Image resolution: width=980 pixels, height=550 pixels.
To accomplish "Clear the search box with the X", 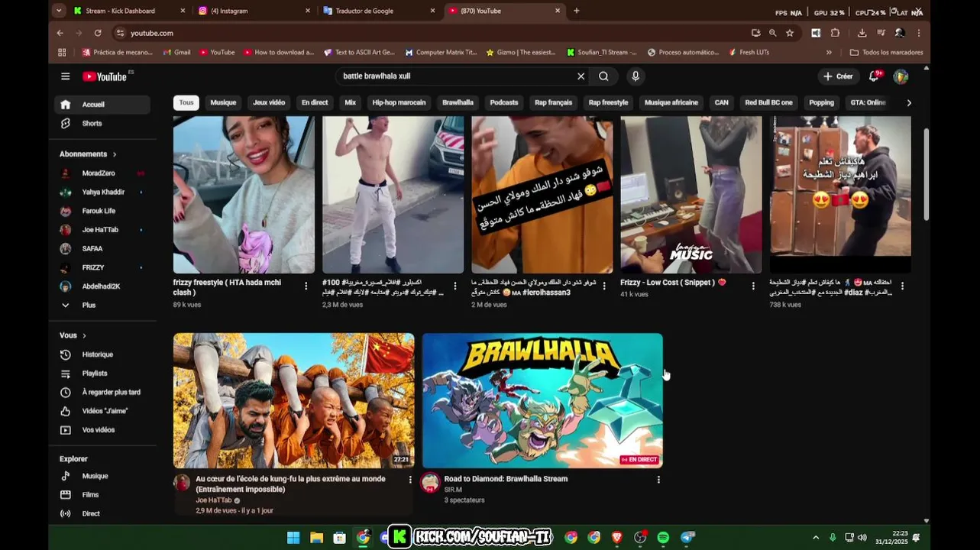I will point(581,76).
